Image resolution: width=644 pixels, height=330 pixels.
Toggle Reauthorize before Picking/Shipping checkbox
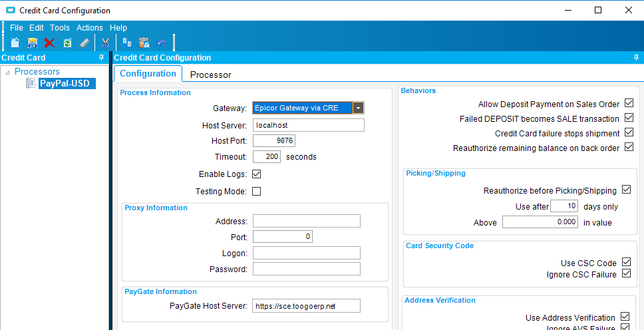(x=626, y=190)
